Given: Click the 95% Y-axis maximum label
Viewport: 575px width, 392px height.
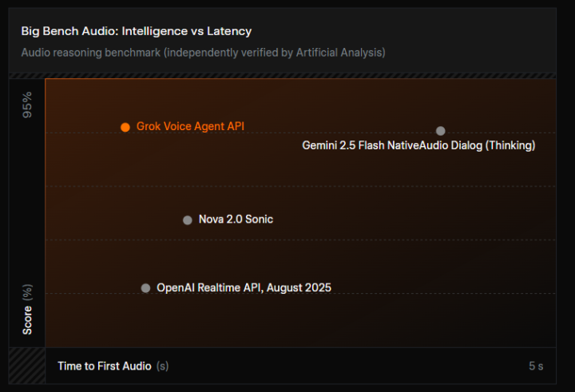Looking at the screenshot, I should (27, 105).
